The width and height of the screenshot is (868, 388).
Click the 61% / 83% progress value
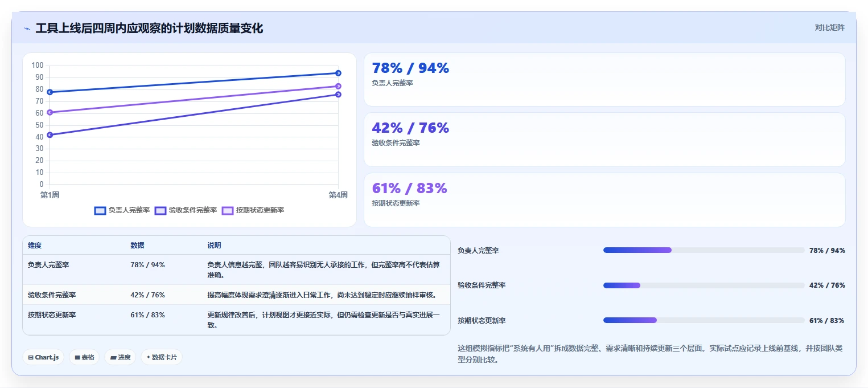pyautogui.click(x=826, y=321)
